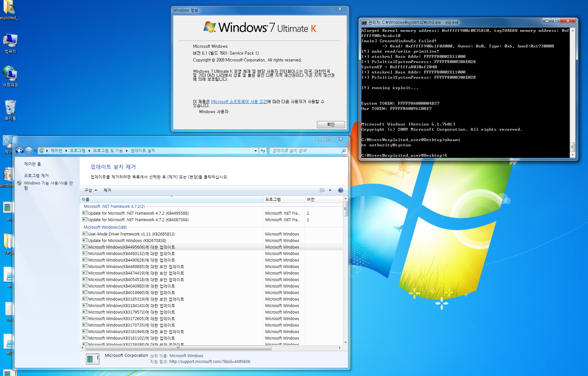The image size is (588, 376).
Task: Open the 프로그램 제거 sidebar link
Action: (36, 175)
